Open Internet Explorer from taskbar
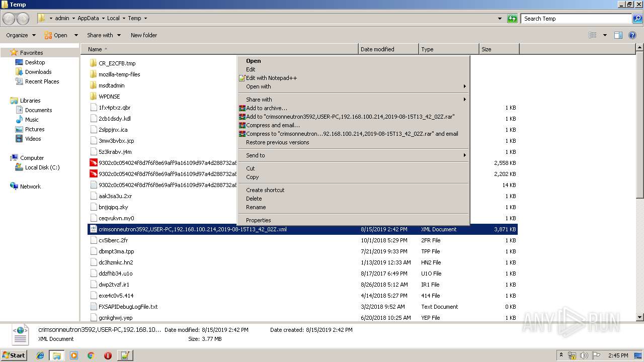The height and width of the screenshot is (362, 644). (40, 355)
